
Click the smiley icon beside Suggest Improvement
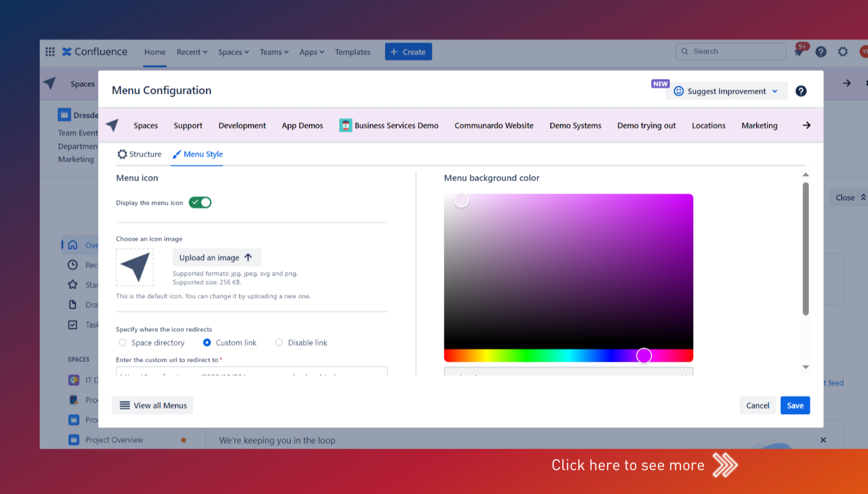point(678,91)
